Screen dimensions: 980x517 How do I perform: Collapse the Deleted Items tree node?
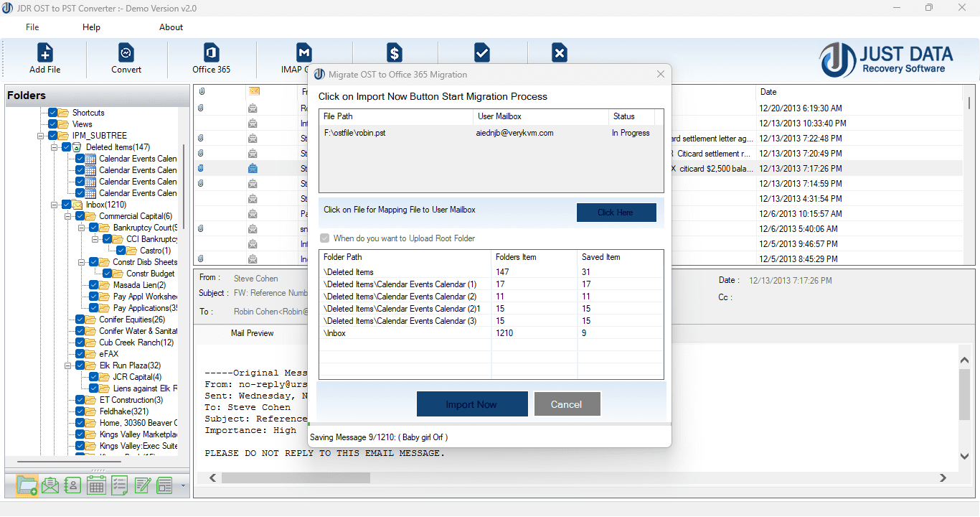(55, 147)
